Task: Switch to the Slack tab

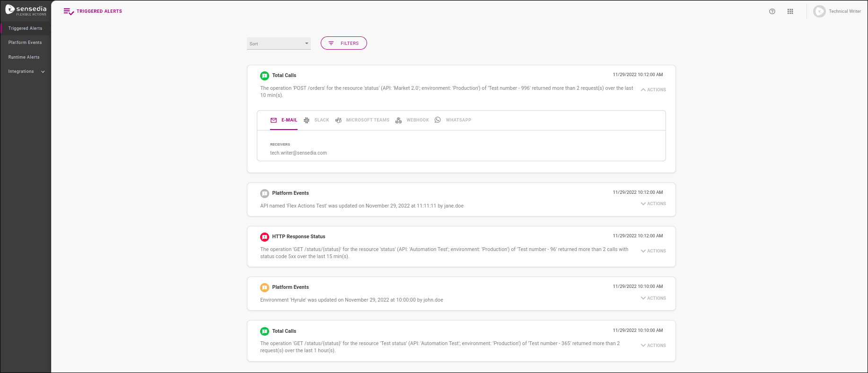Action: click(x=316, y=120)
